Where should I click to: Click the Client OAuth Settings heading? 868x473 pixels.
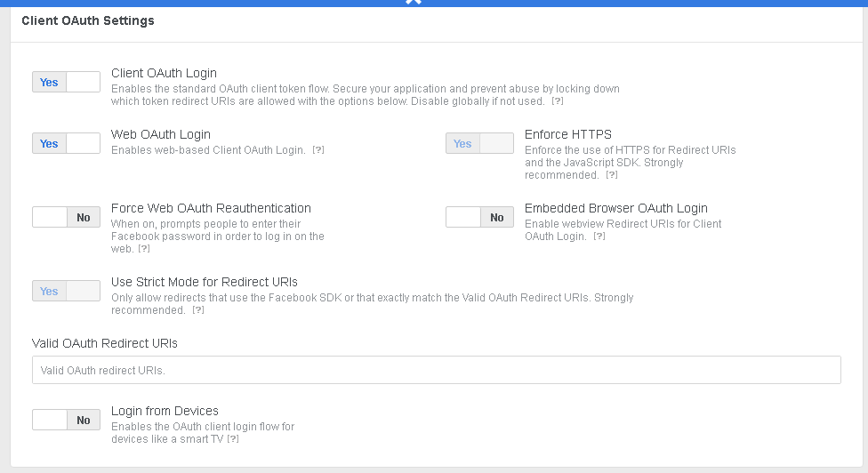(x=88, y=20)
